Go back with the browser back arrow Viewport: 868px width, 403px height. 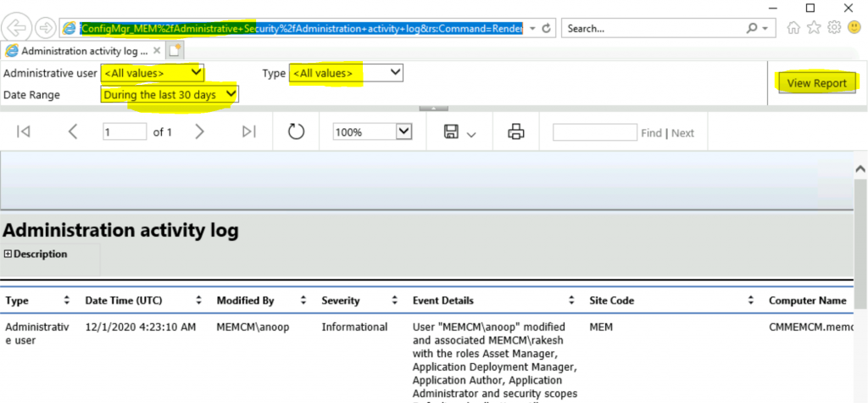point(17,28)
